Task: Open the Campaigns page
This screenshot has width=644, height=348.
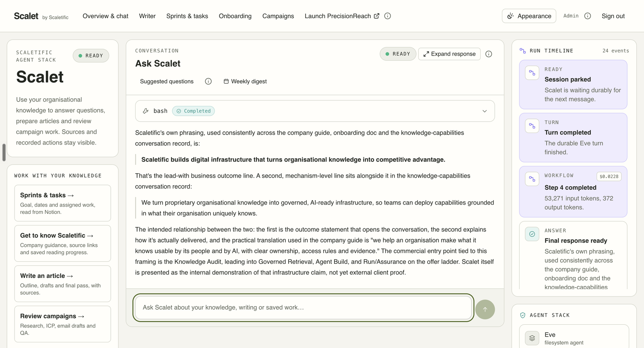Action: coord(278,16)
